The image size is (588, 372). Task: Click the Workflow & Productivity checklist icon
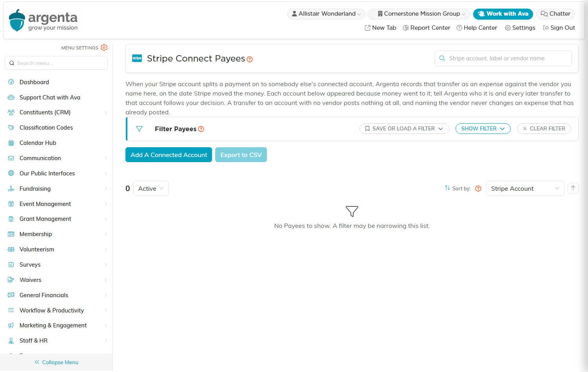pyautogui.click(x=11, y=311)
